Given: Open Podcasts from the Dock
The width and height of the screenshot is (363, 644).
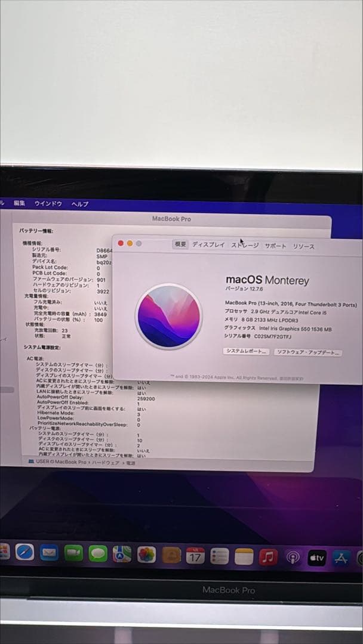Looking at the screenshot, I should click(293, 558).
